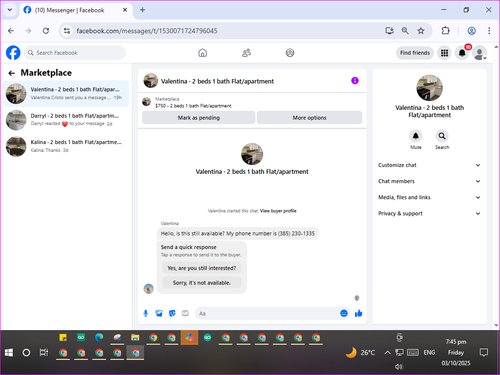Open the Windows notification center icon
500x375 pixels.
[484, 352]
